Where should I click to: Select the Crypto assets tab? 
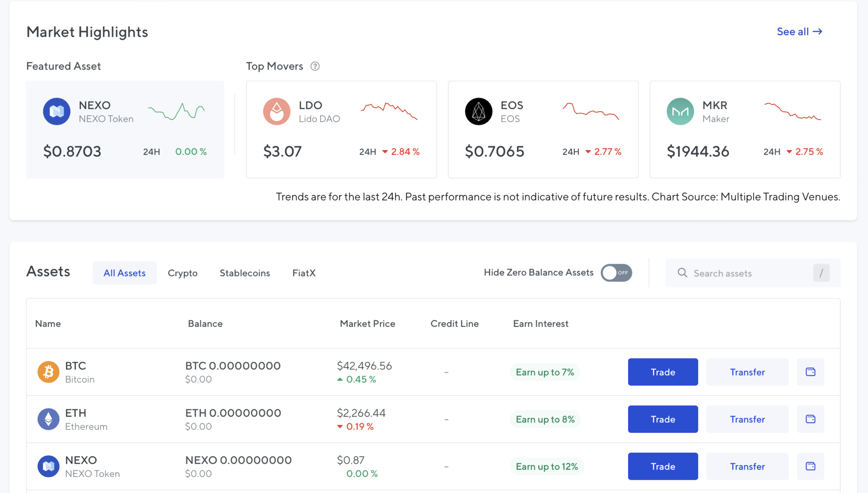point(182,273)
